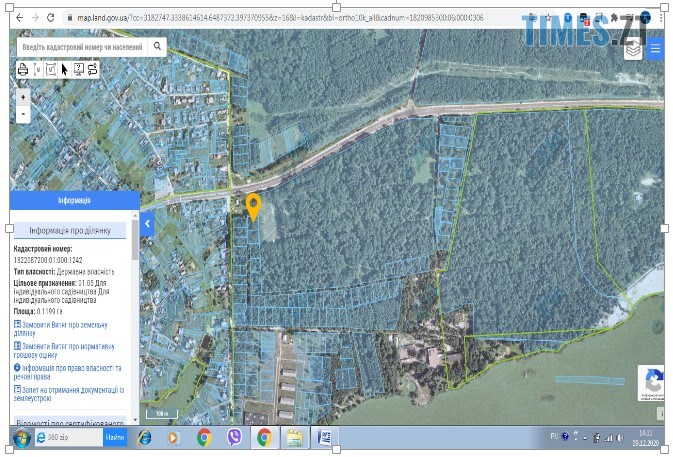This screenshot has height=457, width=673.
Task: Click the print map icon
Action: tap(23, 69)
